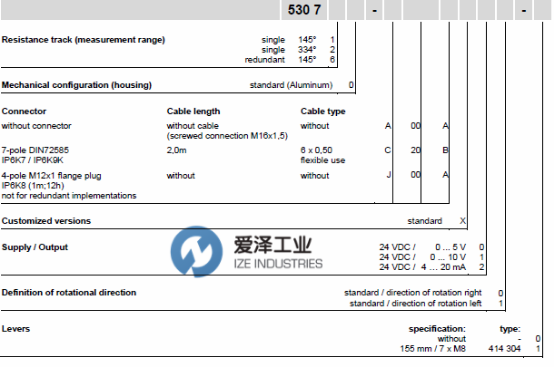Select Customized versions standard X entry
This screenshot has height=368, width=554.
point(437,221)
